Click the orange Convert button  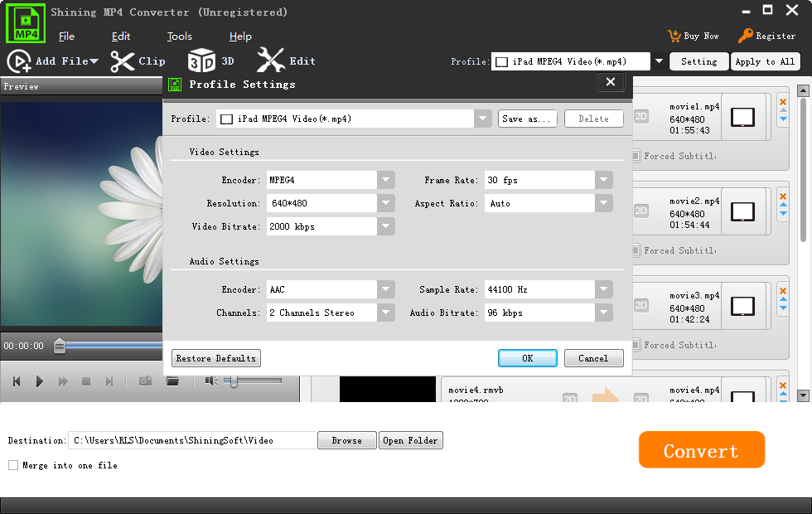(x=702, y=449)
